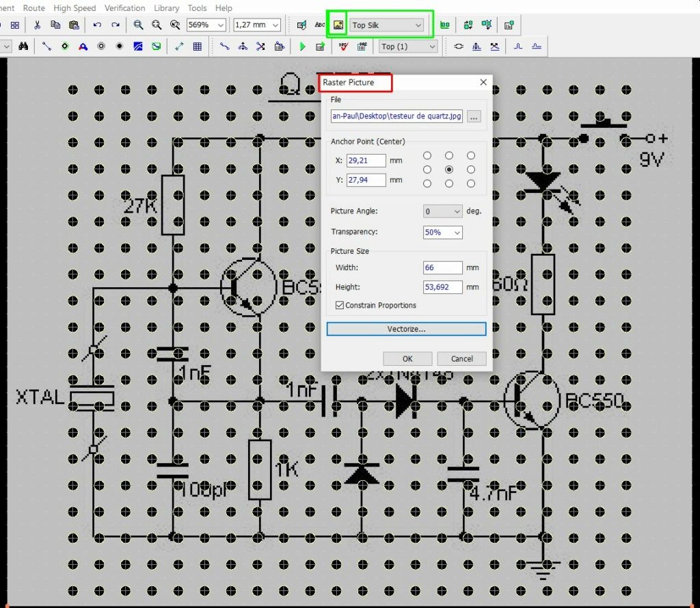Image resolution: width=700 pixels, height=608 pixels.
Task: Open the Top Silk layer dropdown
Action: (387, 25)
